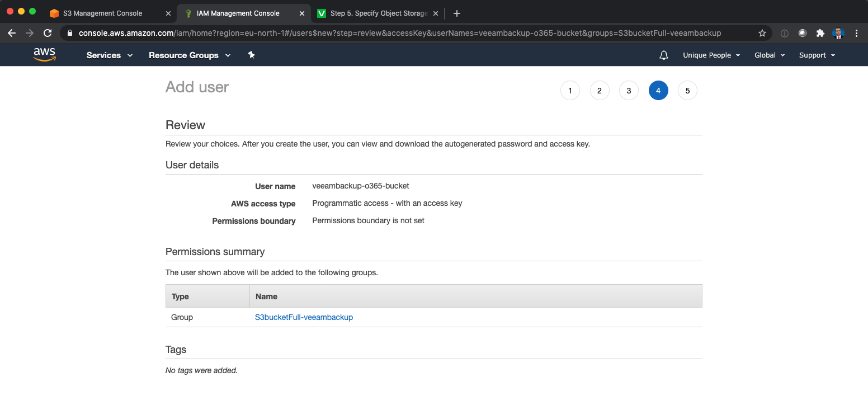Click the site lock icon in address bar
The height and width of the screenshot is (405, 868).
click(x=70, y=33)
